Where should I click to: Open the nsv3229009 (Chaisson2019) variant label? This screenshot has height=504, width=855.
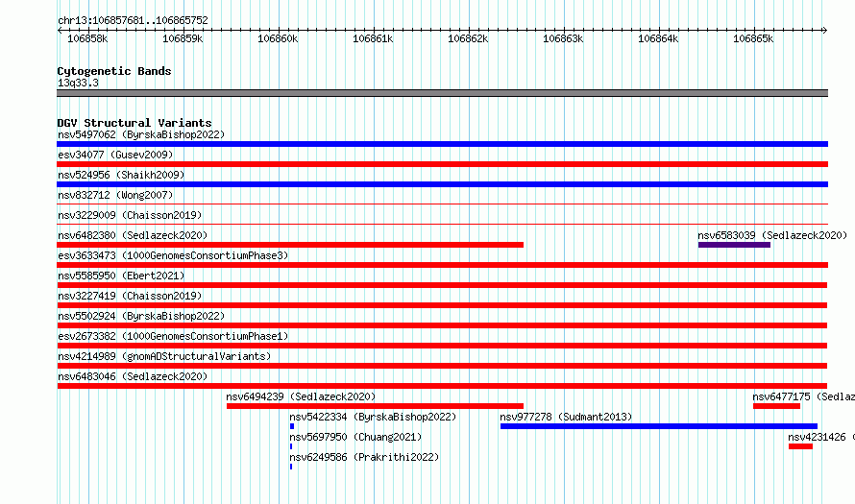pos(130,215)
